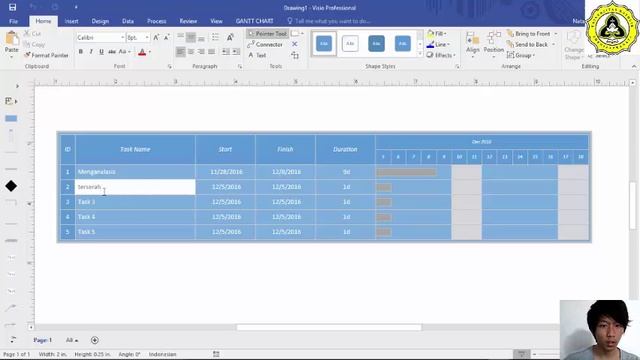Decrease font size with the shrink font icon
This screenshot has height=360, width=640.
pyautogui.click(x=167, y=38)
